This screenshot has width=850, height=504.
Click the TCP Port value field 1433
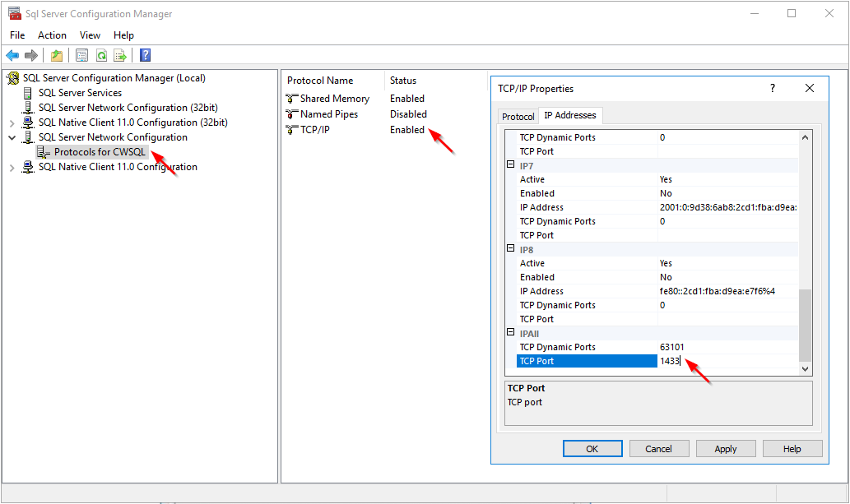(x=726, y=361)
